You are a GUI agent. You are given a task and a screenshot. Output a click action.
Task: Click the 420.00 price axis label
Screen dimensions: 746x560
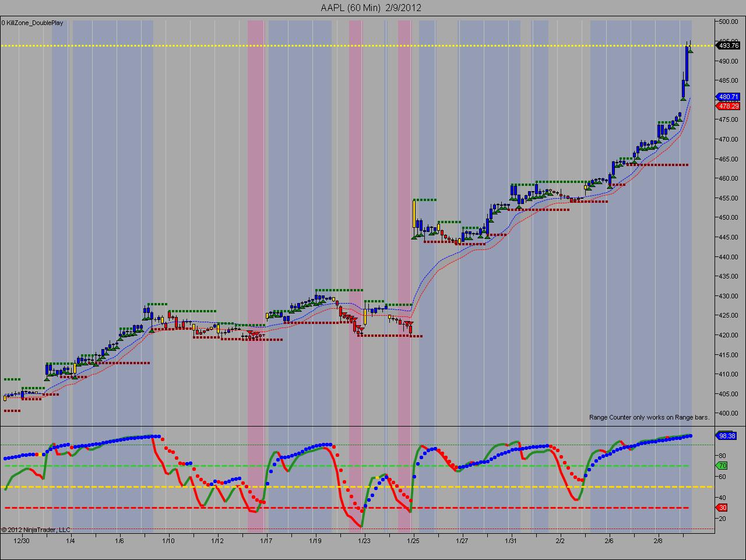[729, 335]
